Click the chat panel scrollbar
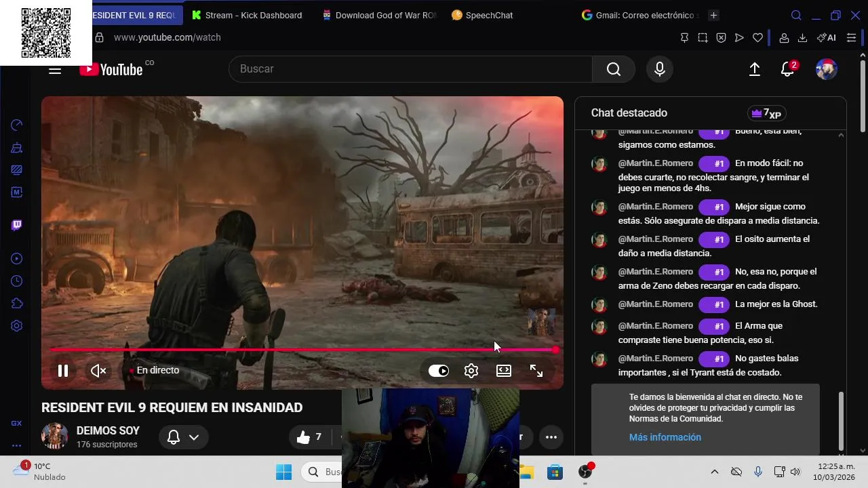Image resolution: width=868 pixels, height=488 pixels. [842, 420]
